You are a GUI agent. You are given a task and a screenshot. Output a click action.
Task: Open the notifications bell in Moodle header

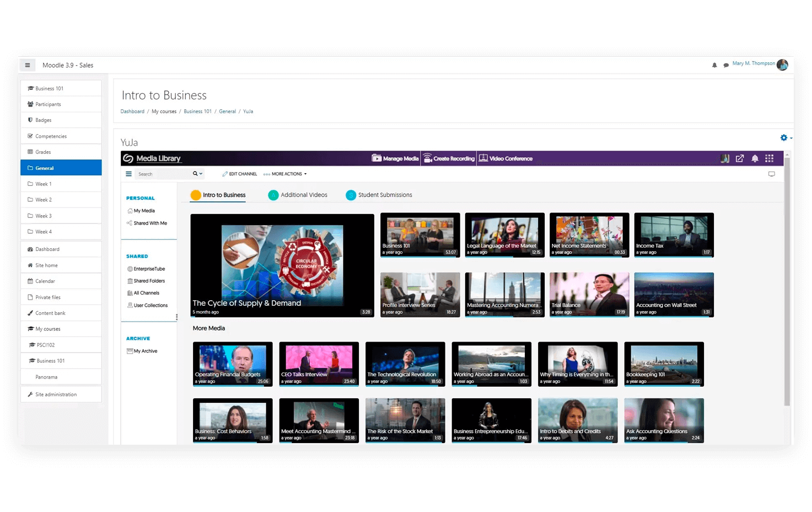coord(714,65)
